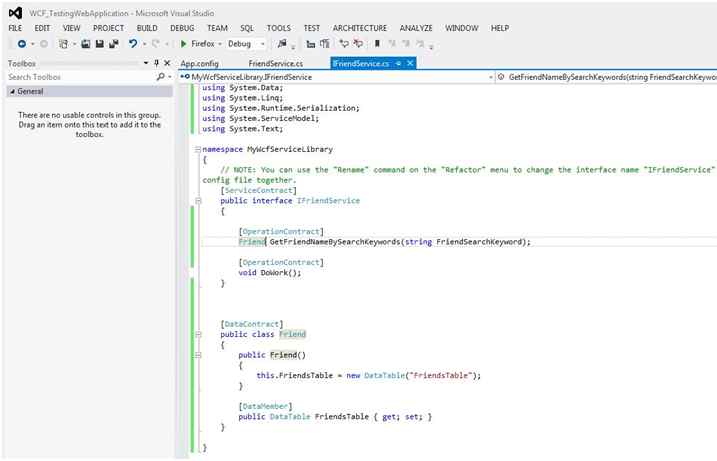
Task: Click the Navigate Backward toolbar icon
Action: [20, 44]
